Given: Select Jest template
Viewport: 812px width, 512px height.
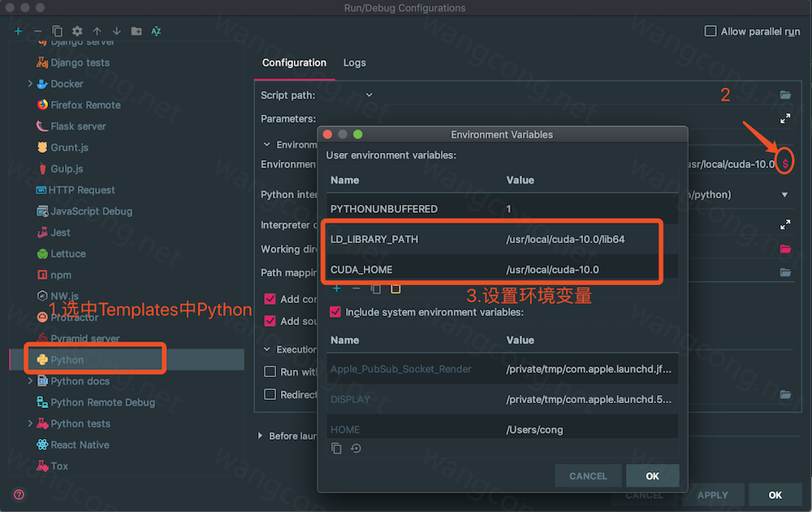Looking at the screenshot, I should click(54, 232).
